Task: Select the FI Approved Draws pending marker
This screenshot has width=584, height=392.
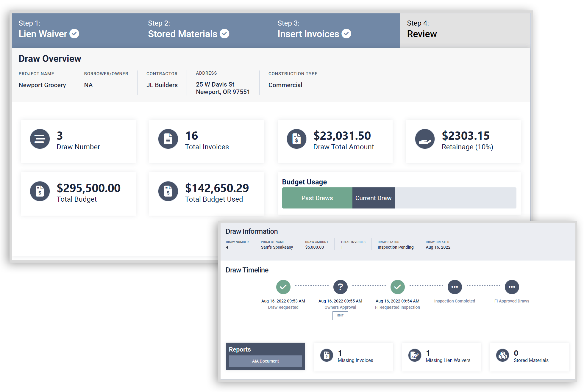Action: click(x=512, y=287)
